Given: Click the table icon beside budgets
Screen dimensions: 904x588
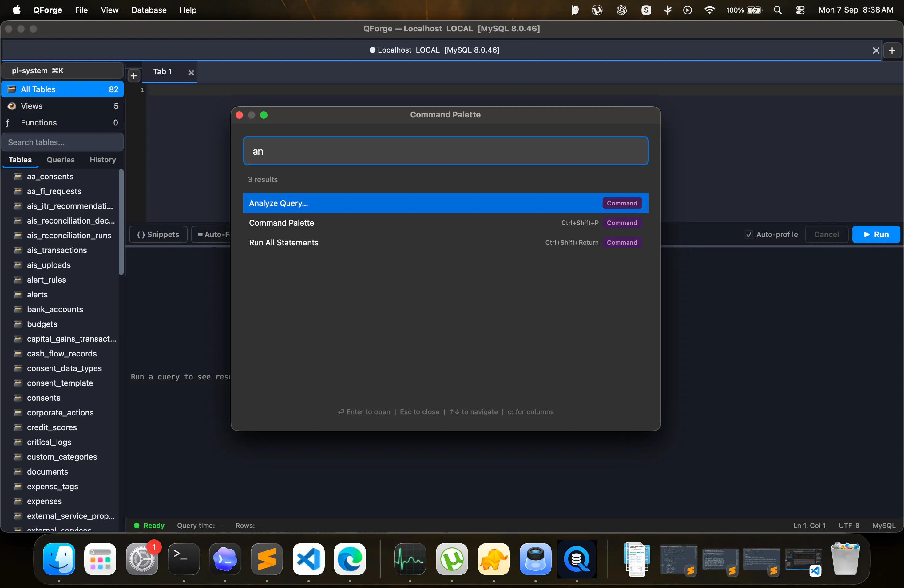Looking at the screenshot, I should 18,324.
